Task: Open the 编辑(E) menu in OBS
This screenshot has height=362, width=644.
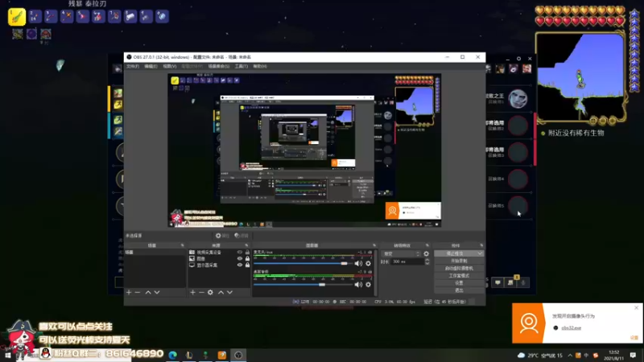Action: pyautogui.click(x=151, y=66)
